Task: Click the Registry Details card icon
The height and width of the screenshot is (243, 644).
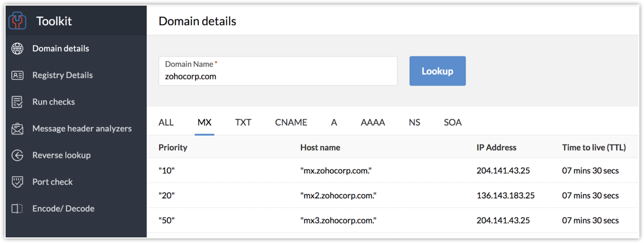Action: click(17, 75)
